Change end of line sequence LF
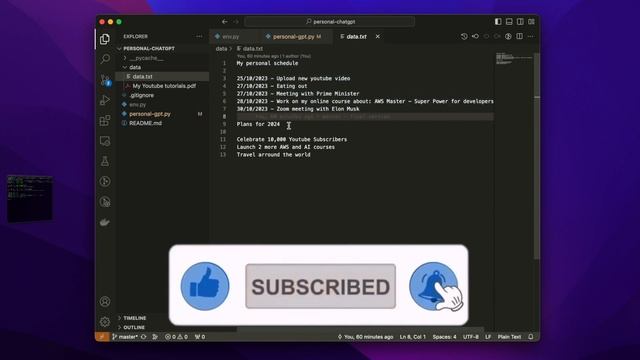 click(x=488, y=337)
